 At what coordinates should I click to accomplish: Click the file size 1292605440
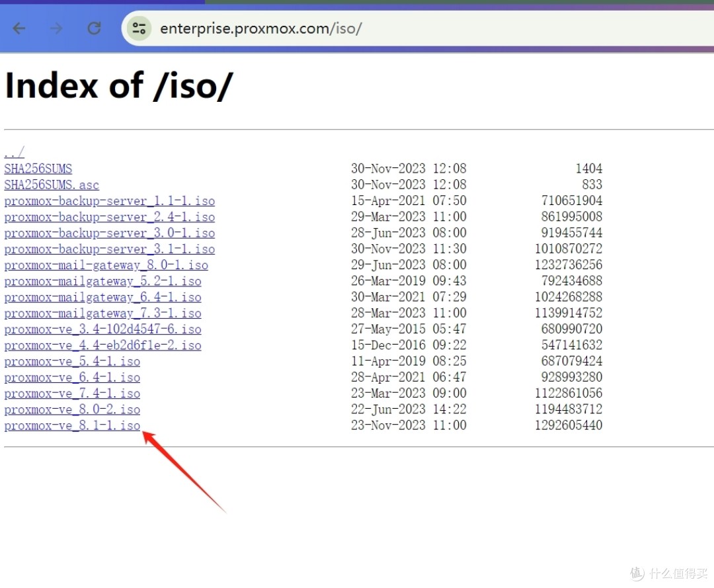click(569, 425)
